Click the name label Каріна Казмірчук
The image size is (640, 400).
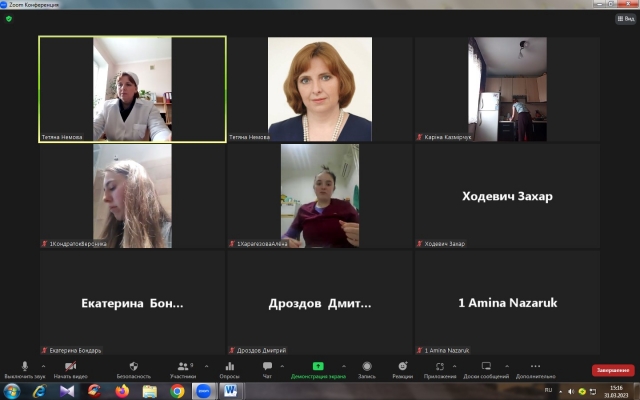coord(448,137)
